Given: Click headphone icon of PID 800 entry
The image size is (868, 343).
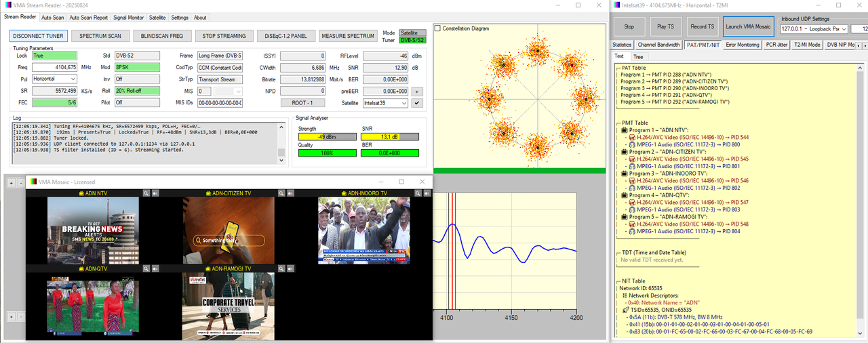Looking at the screenshot, I should tap(633, 144).
